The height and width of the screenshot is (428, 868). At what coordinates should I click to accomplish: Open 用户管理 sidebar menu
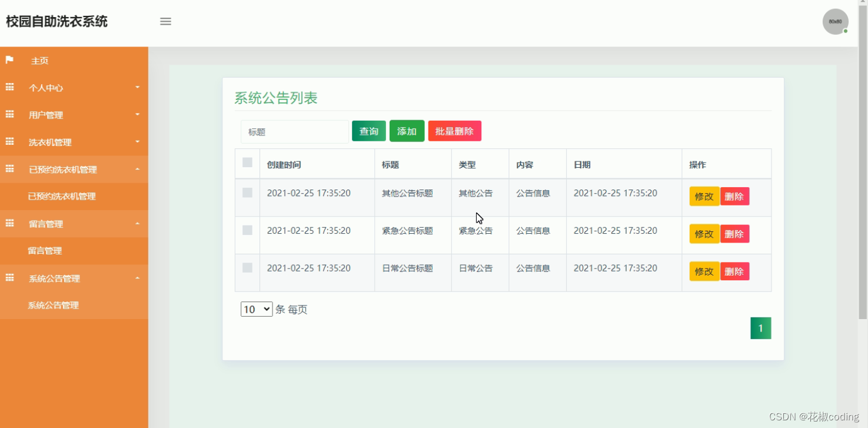pyautogui.click(x=74, y=115)
